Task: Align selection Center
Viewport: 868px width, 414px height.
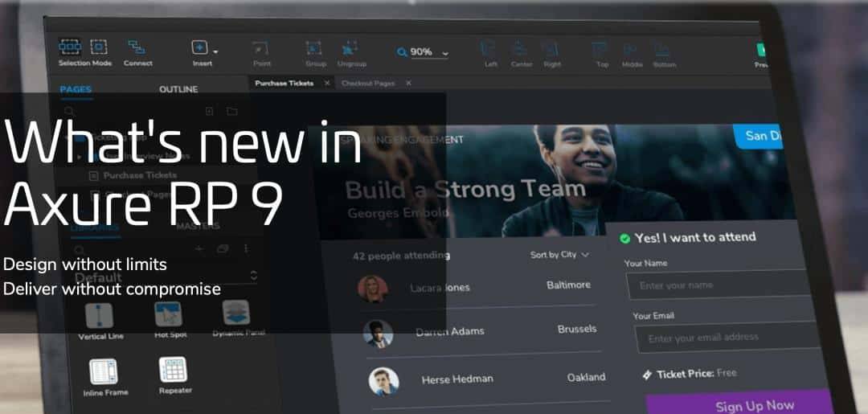Action: pos(520,49)
